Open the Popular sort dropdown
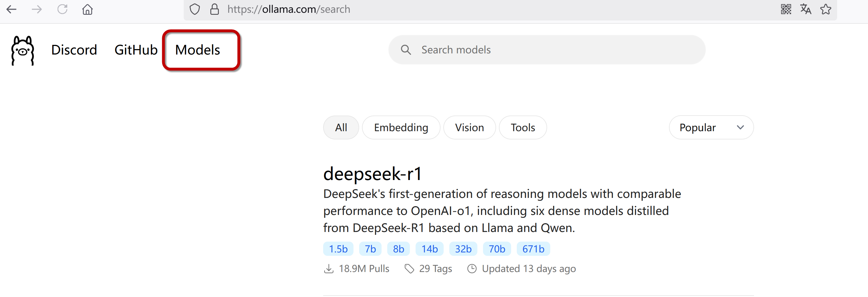The image size is (868, 297). (711, 127)
